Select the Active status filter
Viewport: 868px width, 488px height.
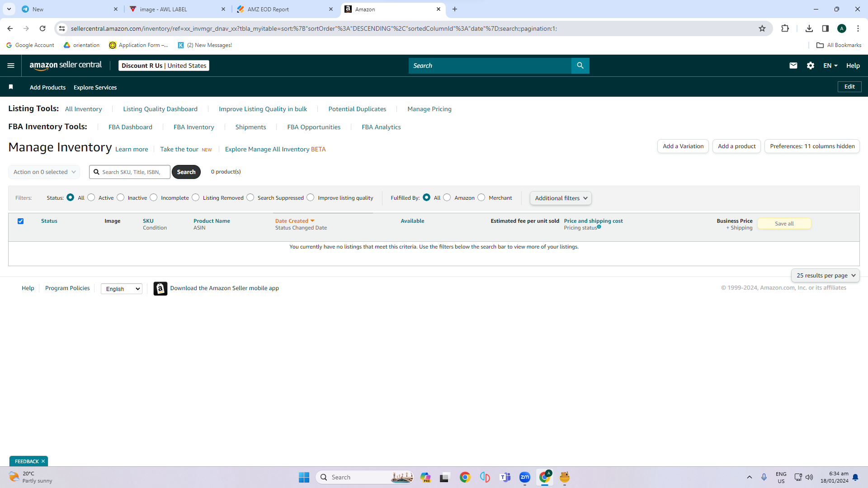pyautogui.click(x=91, y=197)
